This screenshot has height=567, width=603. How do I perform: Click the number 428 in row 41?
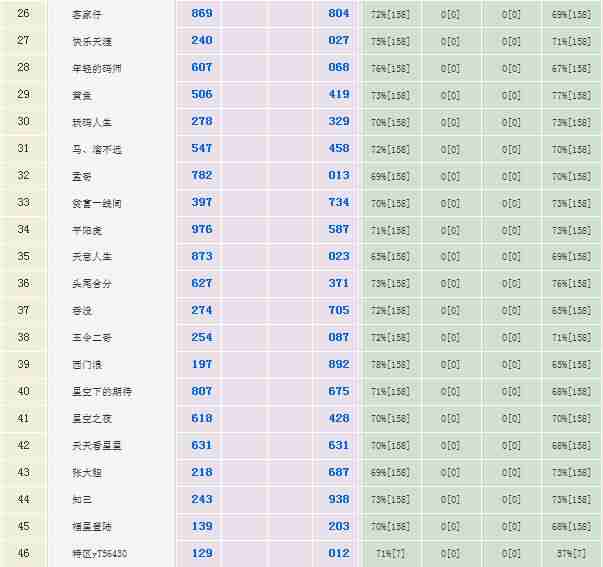click(x=339, y=418)
